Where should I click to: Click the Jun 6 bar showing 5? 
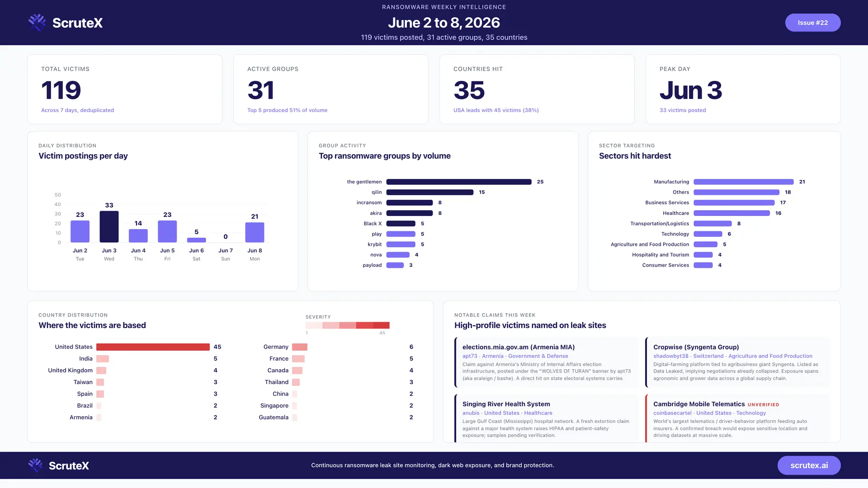click(197, 240)
